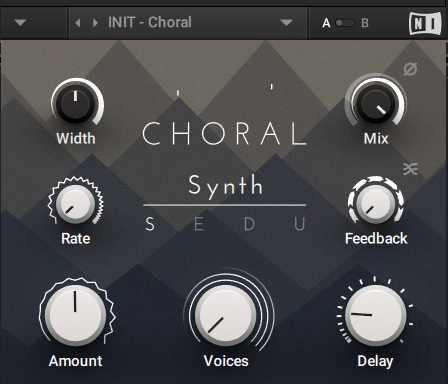Toggle the phase invert icon
This screenshot has width=448, height=384.
(410, 69)
